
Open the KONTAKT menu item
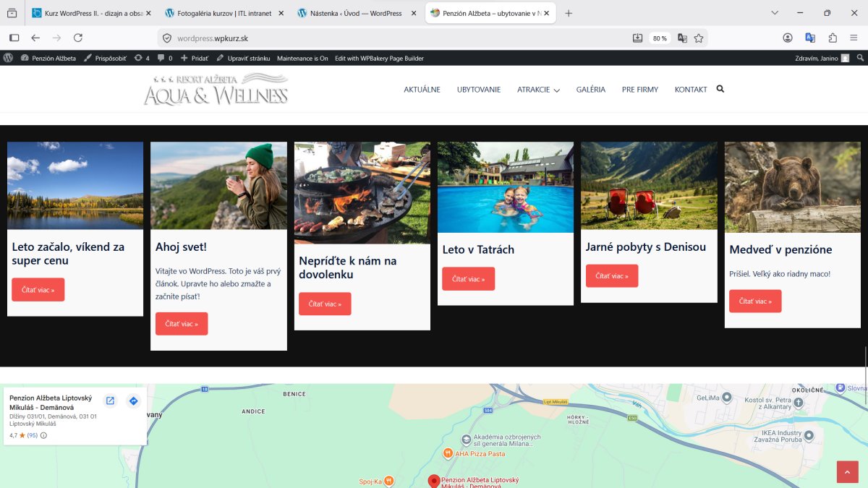pos(691,90)
